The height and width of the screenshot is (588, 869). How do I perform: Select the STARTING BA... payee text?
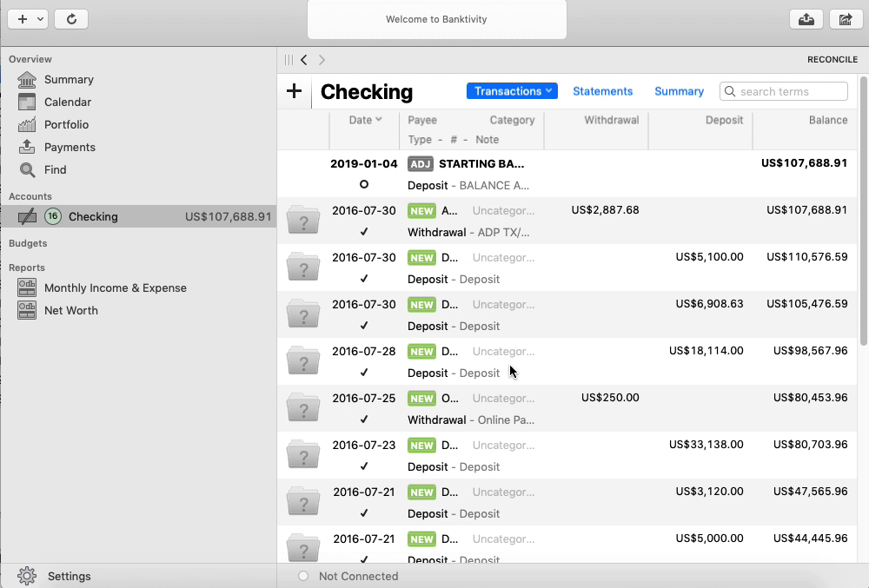pos(481,164)
